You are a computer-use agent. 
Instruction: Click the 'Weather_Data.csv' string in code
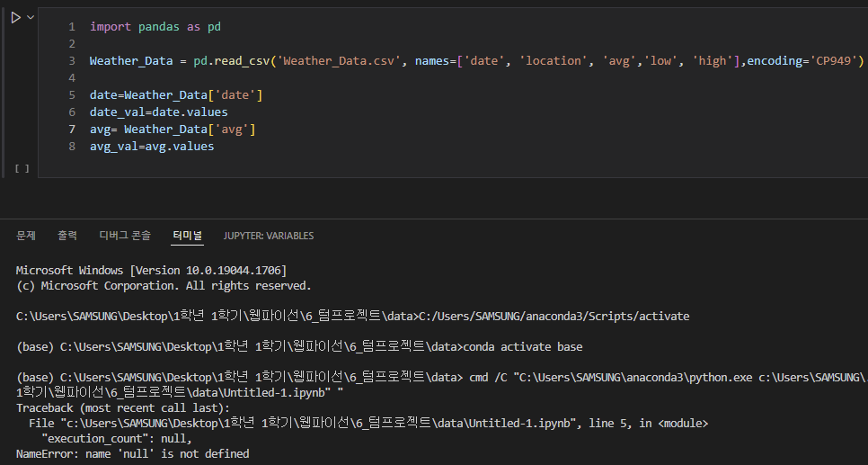[x=338, y=61]
